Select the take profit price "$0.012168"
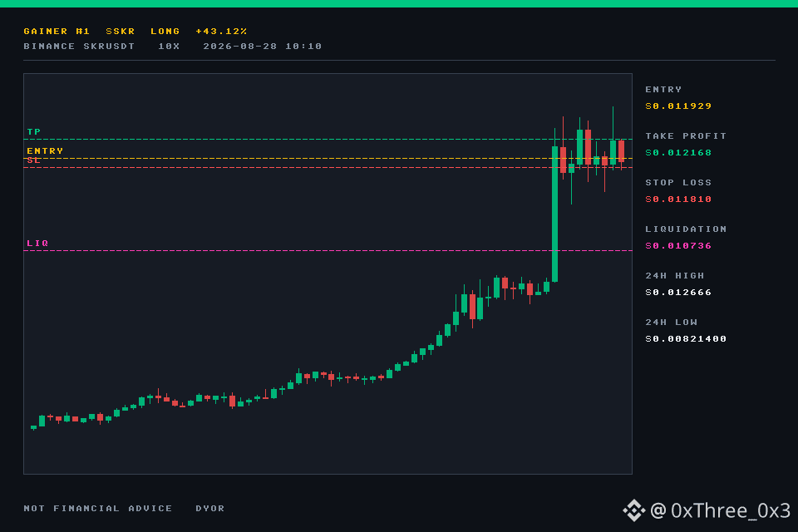The height and width of the screenshot is (532, 798). [x=678, y=153]
